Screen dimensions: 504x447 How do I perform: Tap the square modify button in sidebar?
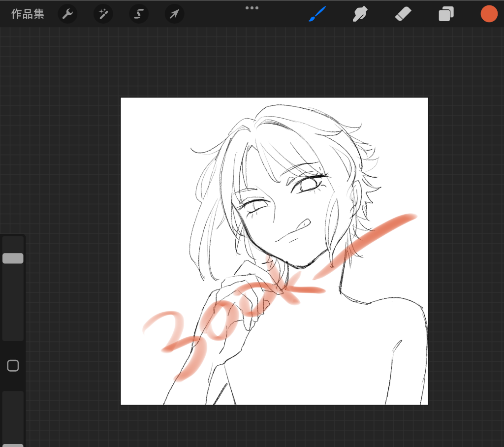tap(13, 366)
